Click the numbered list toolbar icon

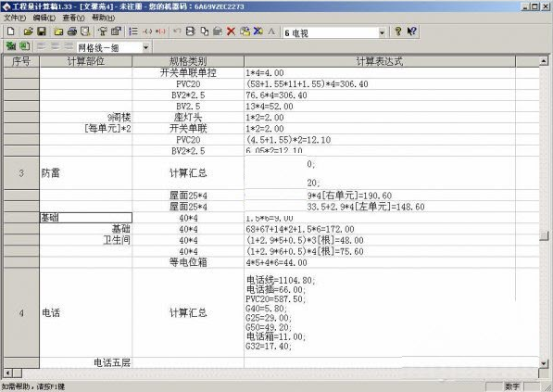pyautogui.click(x=133, y=32)
